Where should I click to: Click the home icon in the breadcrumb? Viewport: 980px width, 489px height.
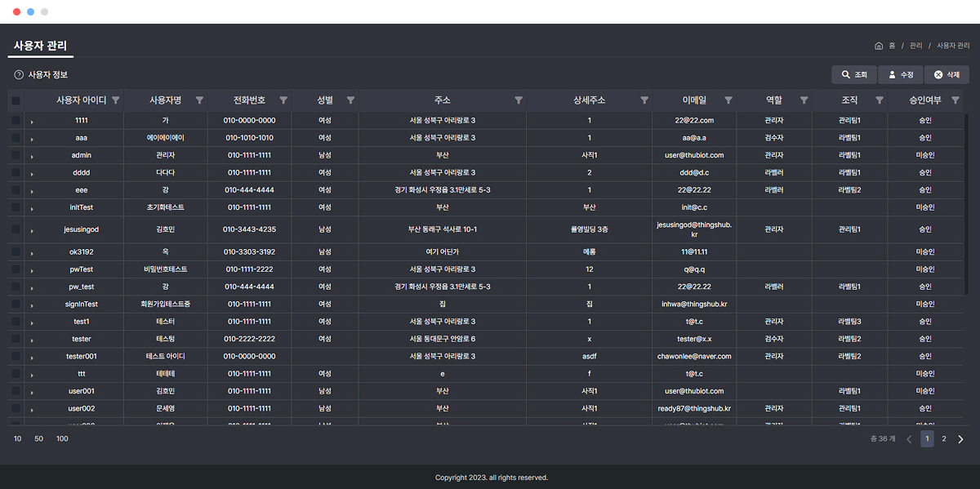point(878,46)
